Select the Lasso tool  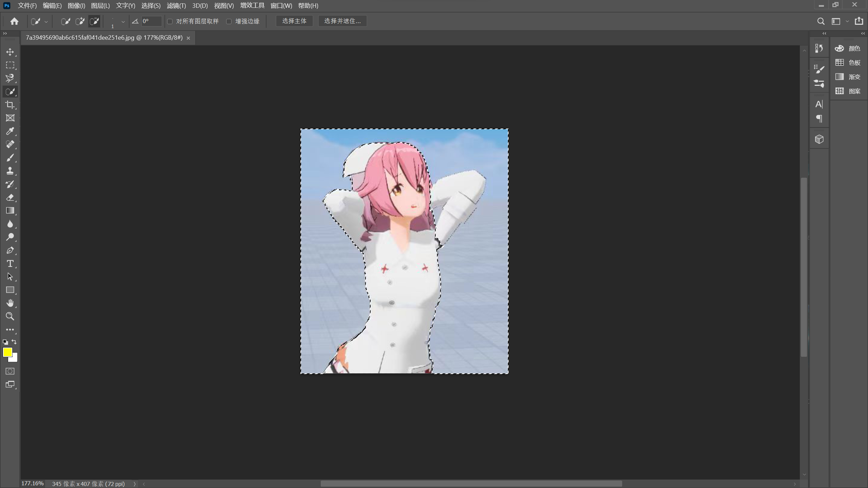click(x=10, y=78)
